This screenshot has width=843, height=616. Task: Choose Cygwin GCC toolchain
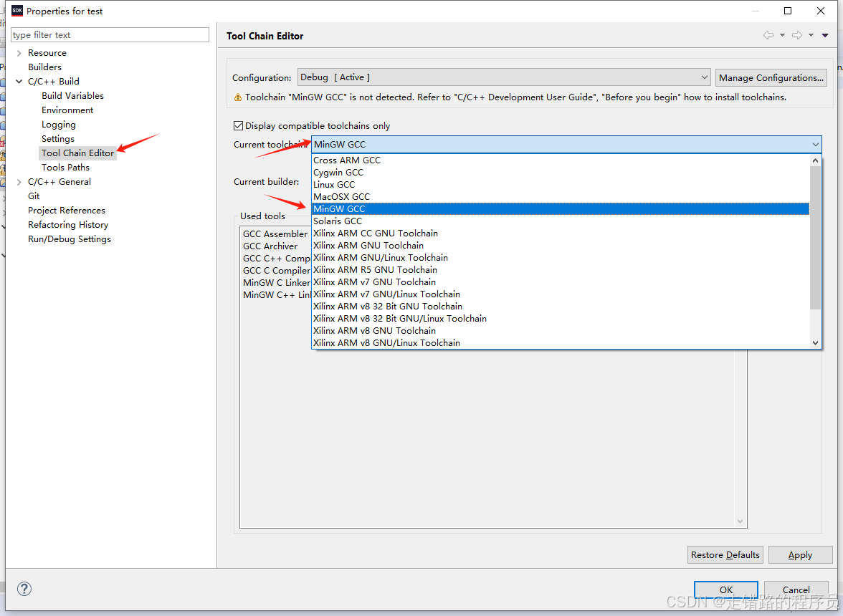tap(561, 173)
